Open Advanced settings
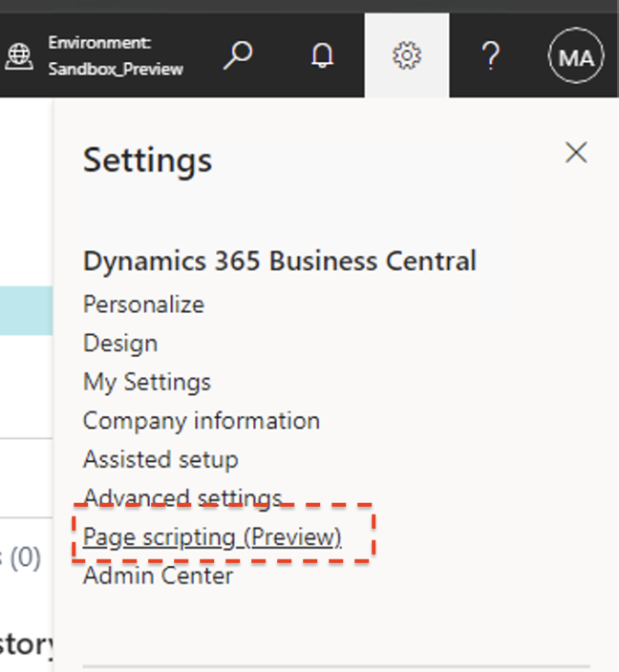 coord(182,497)
